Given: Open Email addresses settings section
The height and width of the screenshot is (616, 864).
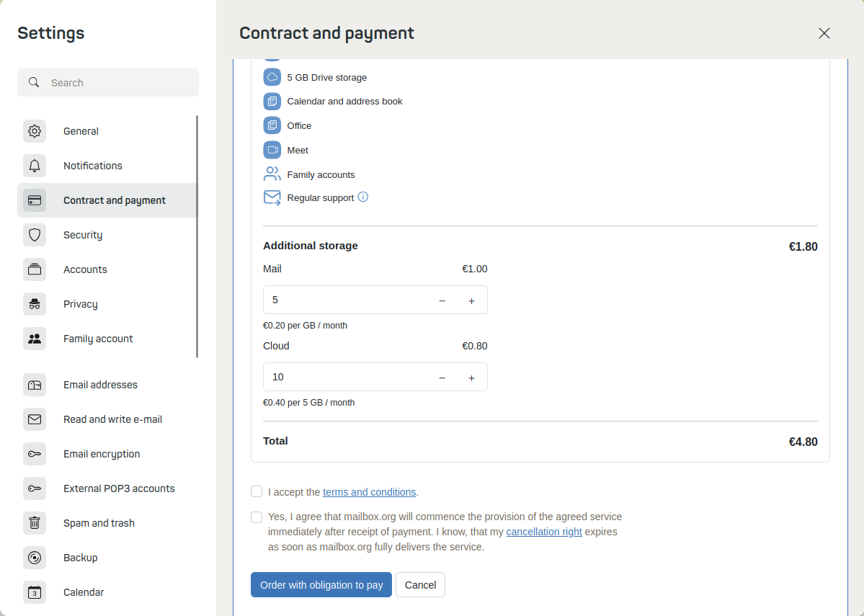Looking at the screenshot, I should pos(100,385).
